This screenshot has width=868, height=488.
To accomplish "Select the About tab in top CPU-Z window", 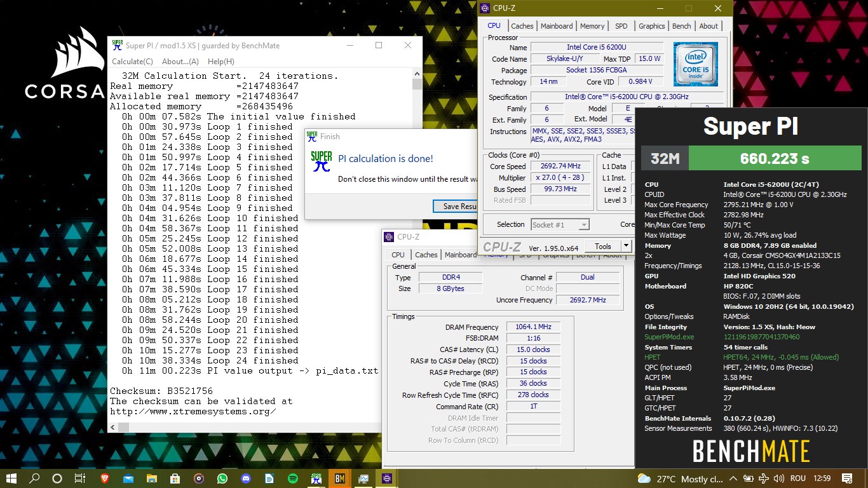I will [x=709, y=26].
